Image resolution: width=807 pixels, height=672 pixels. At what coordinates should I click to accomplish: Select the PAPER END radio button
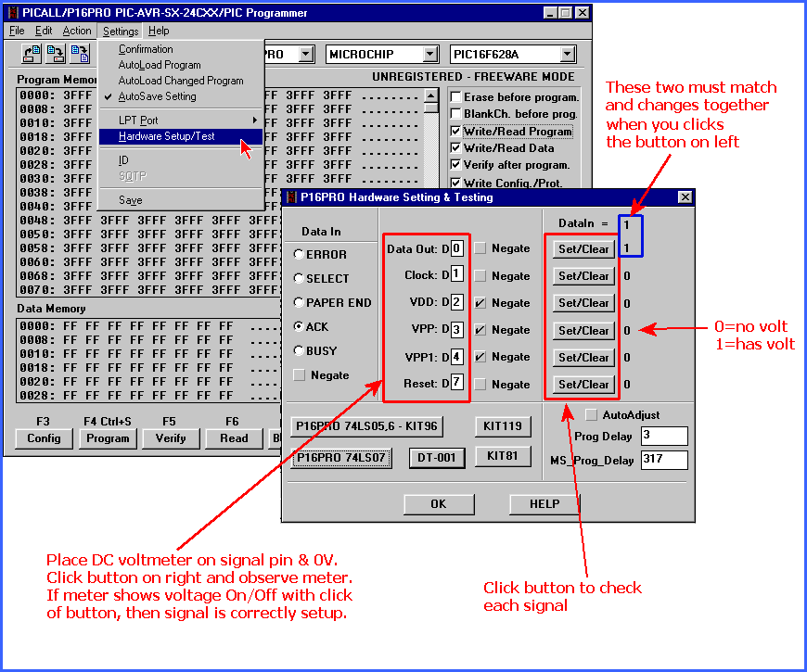coord(298,302)
